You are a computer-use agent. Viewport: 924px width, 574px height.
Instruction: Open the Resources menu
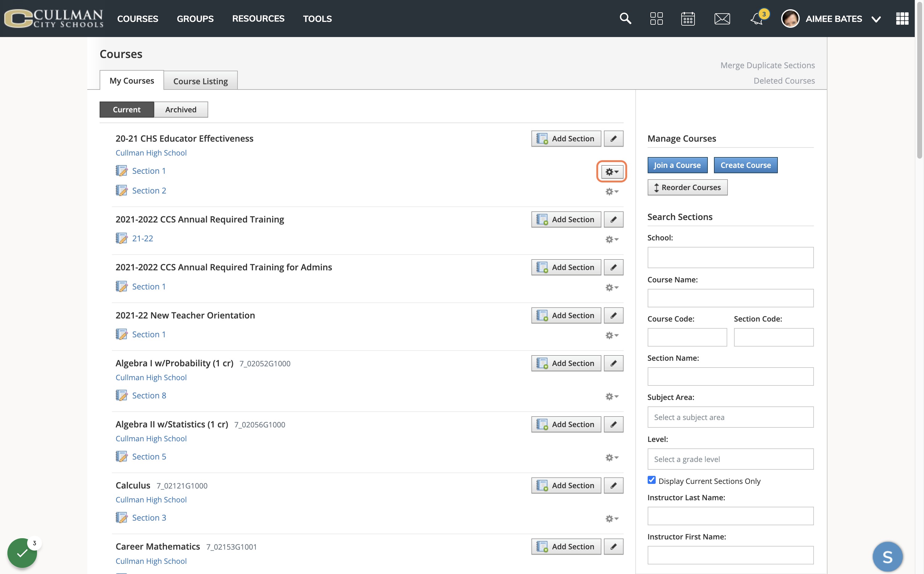pyautogui.click(x=258, y=19)
